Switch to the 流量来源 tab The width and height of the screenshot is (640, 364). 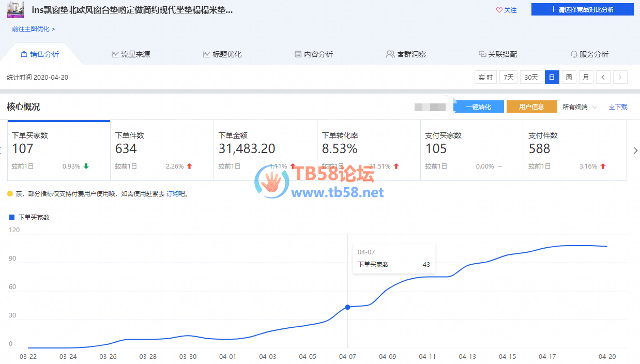tap(131, 54)
